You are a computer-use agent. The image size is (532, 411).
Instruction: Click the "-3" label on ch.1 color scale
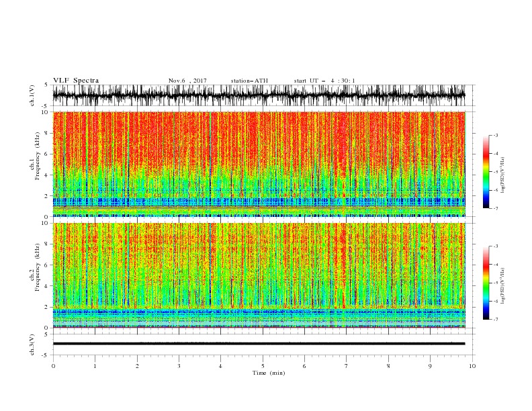click(495, 135)
